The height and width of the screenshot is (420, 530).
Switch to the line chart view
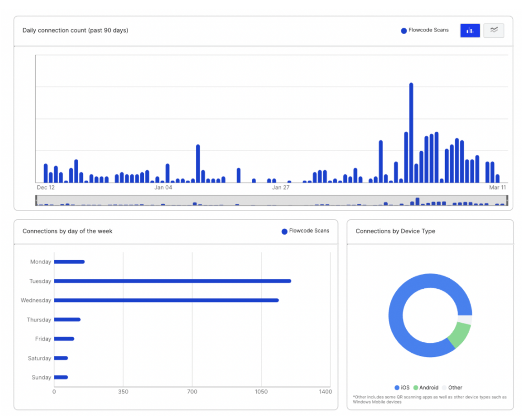(x=493, y=30)
